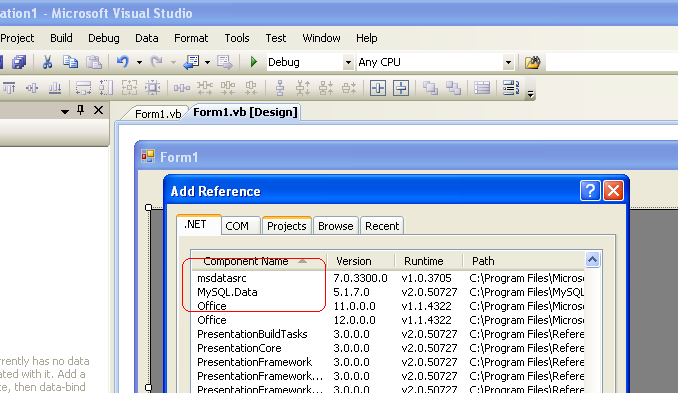Open the Test menu
Screen dimensions: 678x393
[276, 38]
